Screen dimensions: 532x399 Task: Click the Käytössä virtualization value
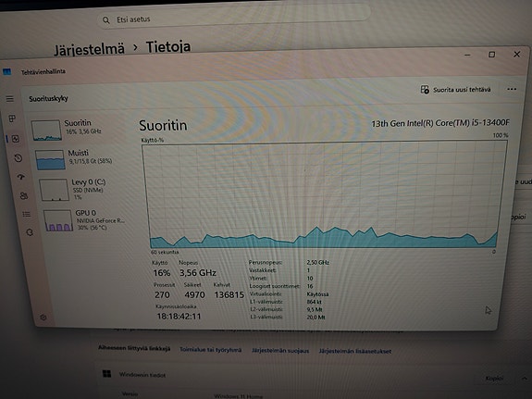pyautogui.click(x=317, y=294)
